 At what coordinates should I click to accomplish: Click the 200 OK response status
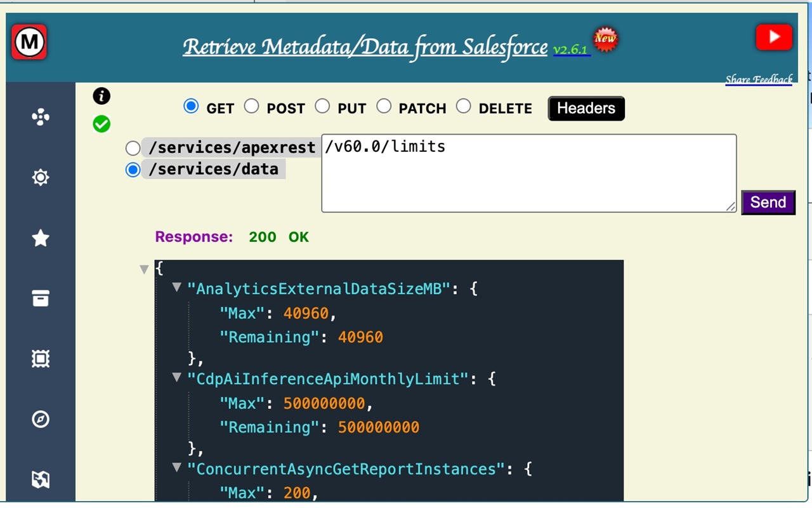click(x=278, y=237)
